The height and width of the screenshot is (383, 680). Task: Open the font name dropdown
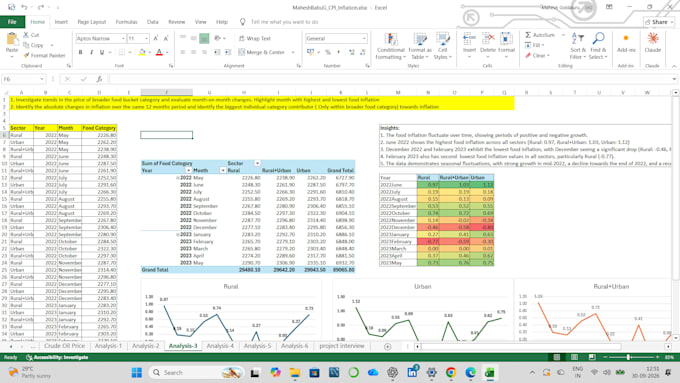tap(123, 39)
